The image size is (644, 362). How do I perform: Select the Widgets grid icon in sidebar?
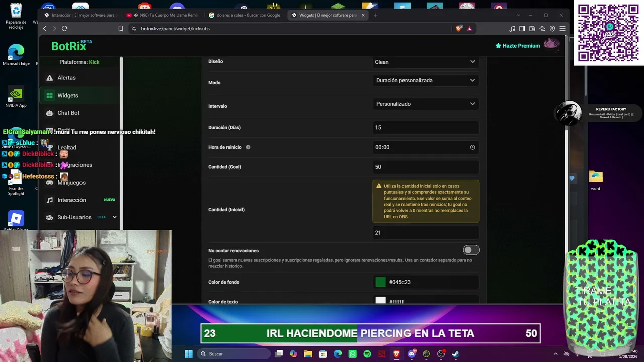[x=49, y=95]
